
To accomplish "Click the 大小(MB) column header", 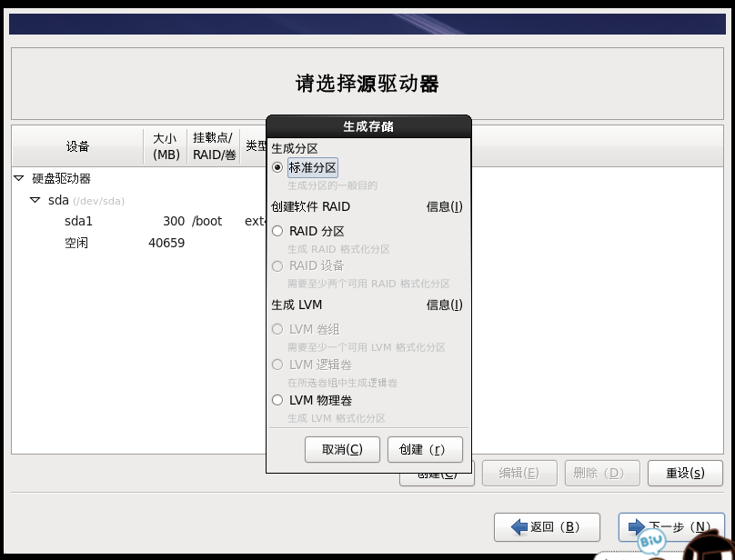I will pos(166,146).
